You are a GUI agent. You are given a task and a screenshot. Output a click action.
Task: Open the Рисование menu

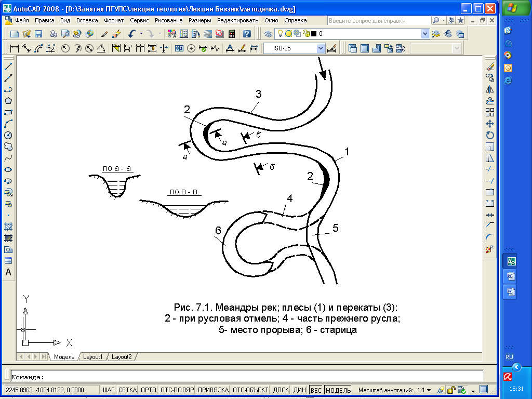(x=169, y=20)
